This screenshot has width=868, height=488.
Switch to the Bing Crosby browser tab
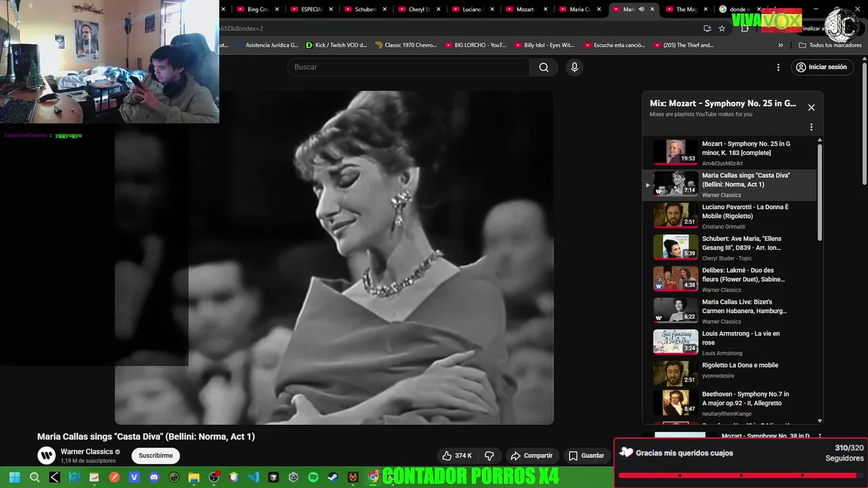tap(257, 9)
